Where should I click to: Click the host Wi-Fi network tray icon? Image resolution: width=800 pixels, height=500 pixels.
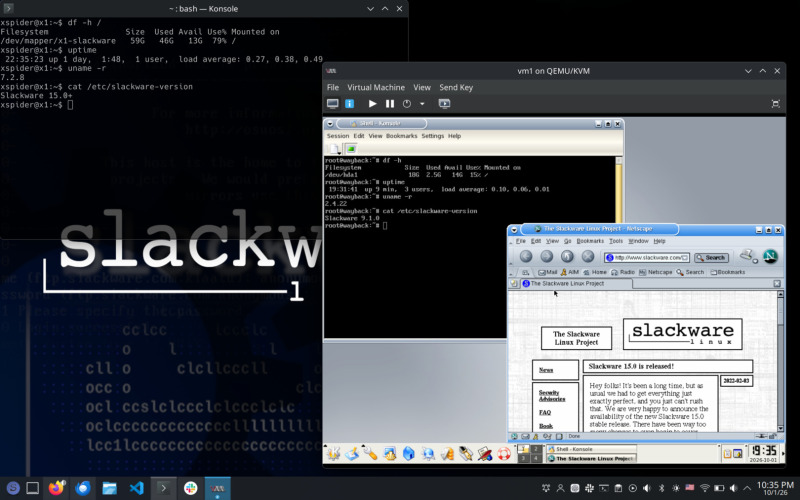(x=705, y=488)
